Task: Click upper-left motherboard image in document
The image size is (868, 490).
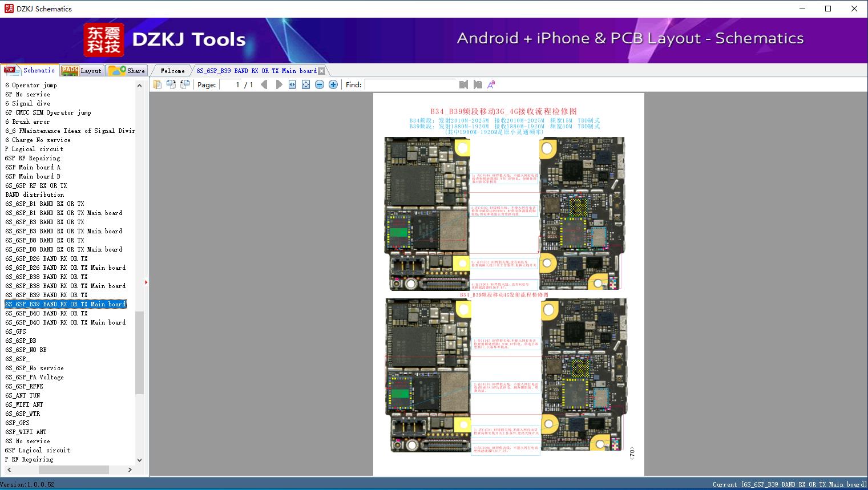Action: [x=427, y=213]
